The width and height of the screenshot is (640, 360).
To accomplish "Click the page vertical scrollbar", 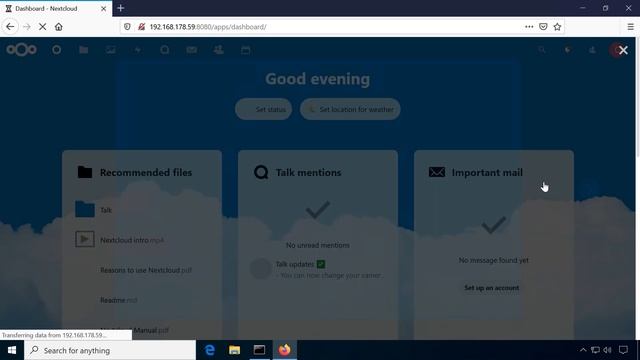I will pyautogui.click(x=638, y=98).
